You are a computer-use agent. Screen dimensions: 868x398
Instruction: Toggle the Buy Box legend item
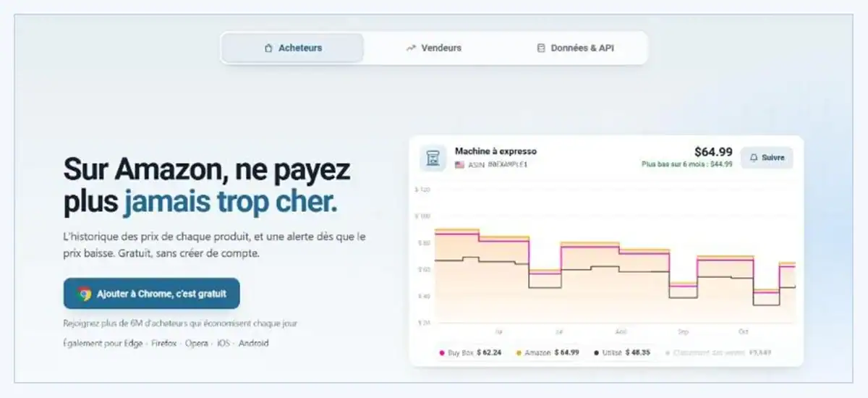[x=471, y=352]
